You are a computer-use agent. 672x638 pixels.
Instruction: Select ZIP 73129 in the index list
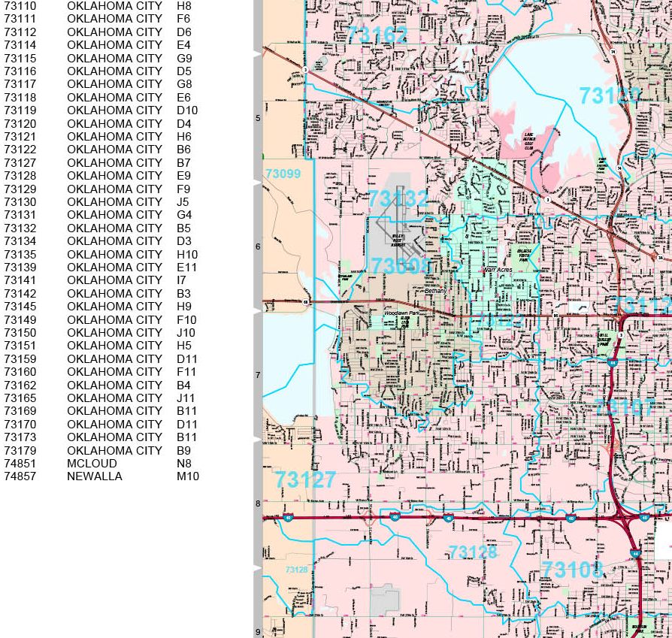(20, 189)
